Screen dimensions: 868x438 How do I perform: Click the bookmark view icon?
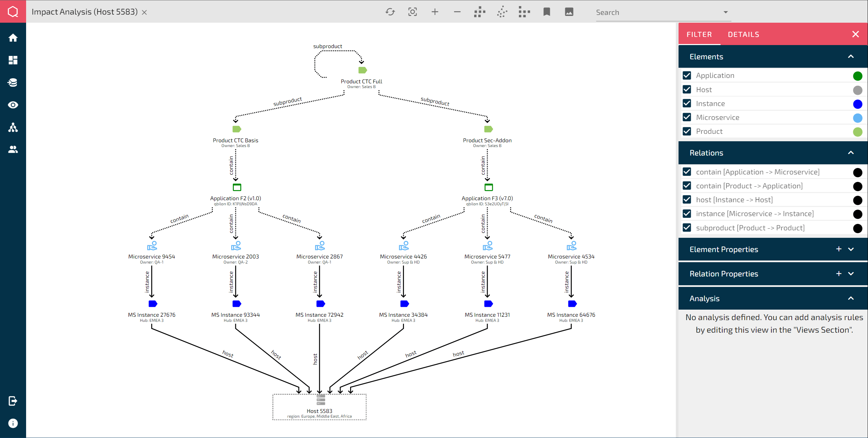[x=547, y=12]
